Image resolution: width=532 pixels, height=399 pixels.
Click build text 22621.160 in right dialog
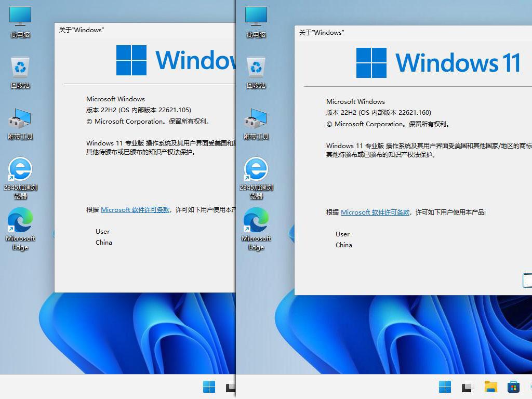click(414, 113)
